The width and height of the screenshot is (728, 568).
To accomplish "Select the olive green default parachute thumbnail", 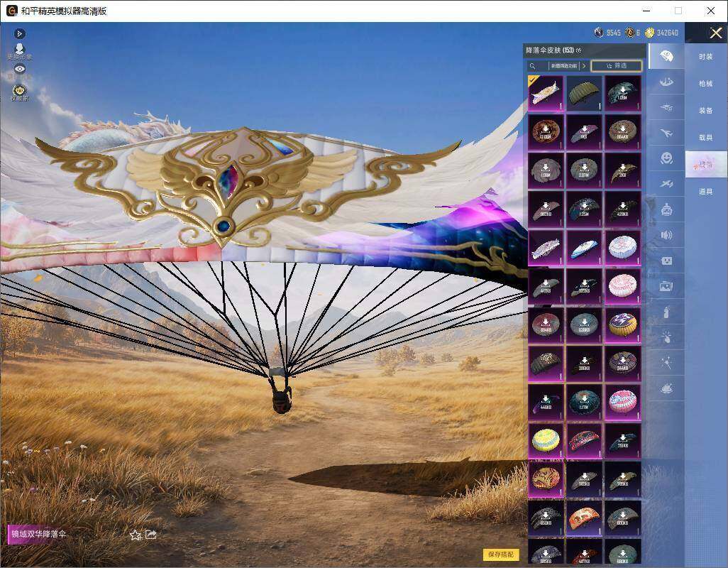I will point(584,93).
